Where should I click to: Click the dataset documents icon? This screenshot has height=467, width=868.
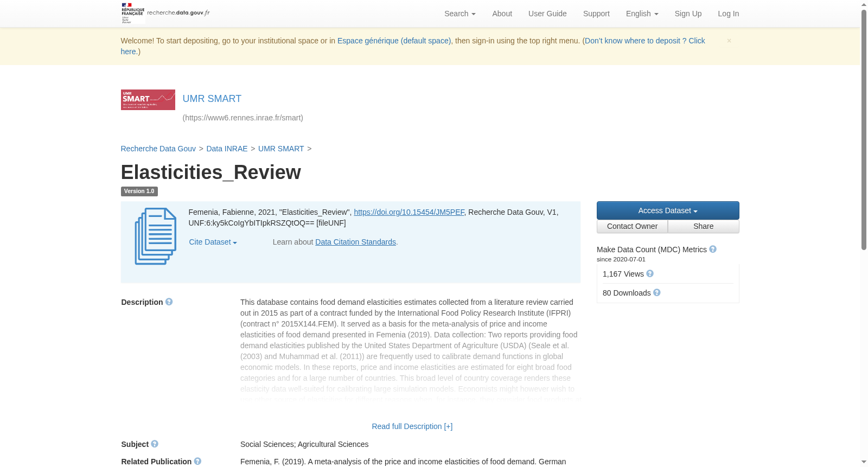[156, 236]
